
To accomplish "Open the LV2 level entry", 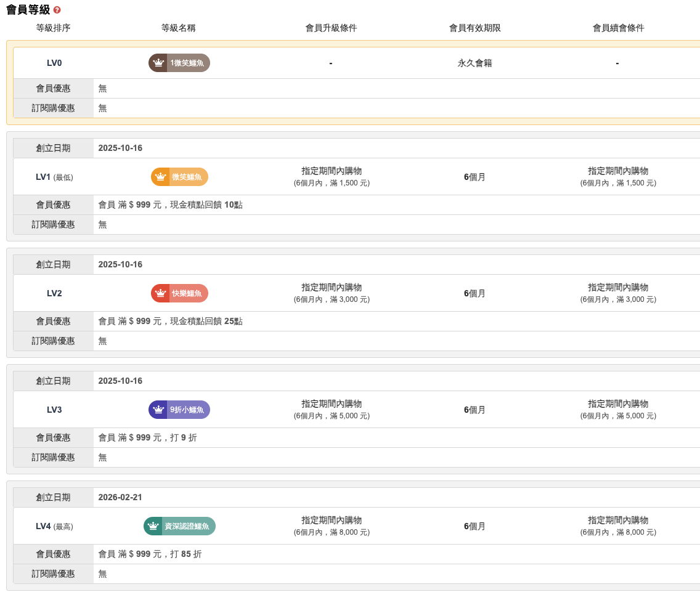I will (x=54, y=293).
